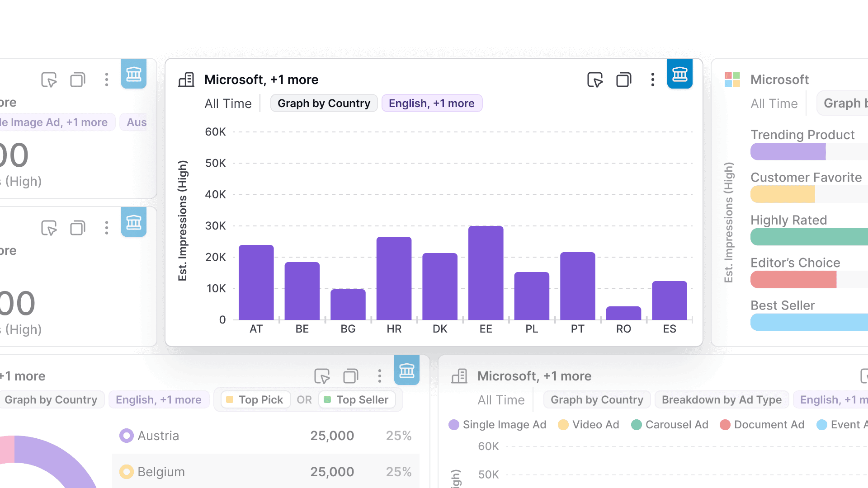Click the company building icon beside Microsoft, +1 more
Screen dimensions: 868x488
[x=186, y=80]
